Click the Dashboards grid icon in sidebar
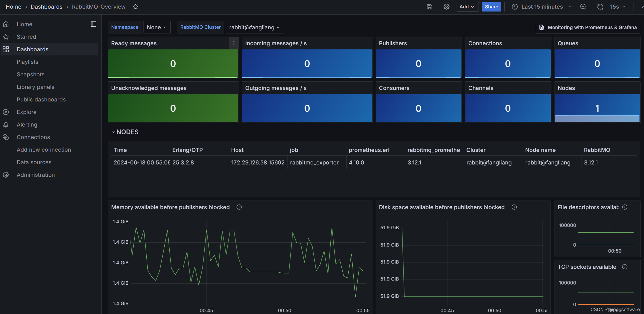The width and height of the screenshot is (644, 314). pos(6,49)
